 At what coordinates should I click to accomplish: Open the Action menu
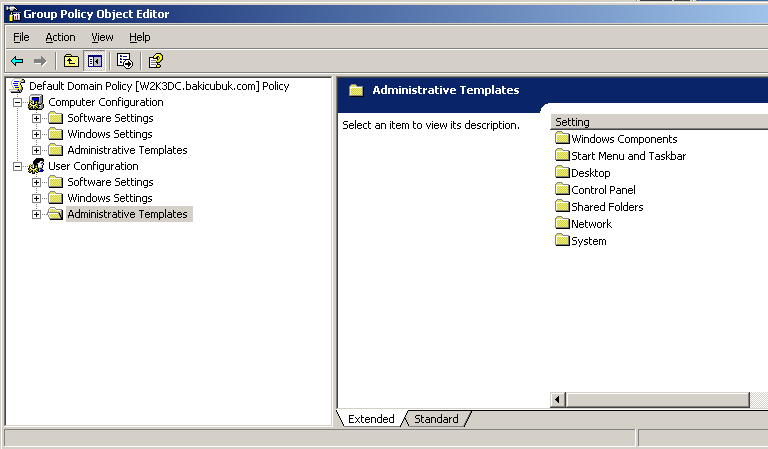(x=60, y=37)
